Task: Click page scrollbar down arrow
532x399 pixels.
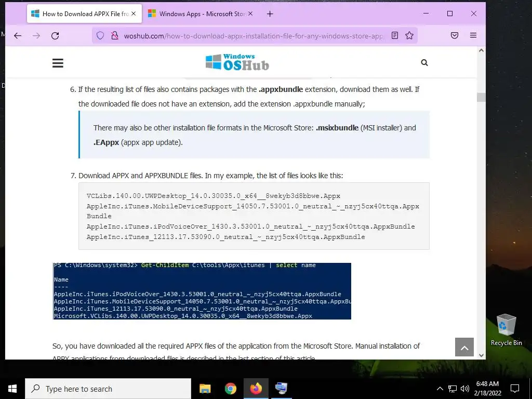Action: [481, 355]
